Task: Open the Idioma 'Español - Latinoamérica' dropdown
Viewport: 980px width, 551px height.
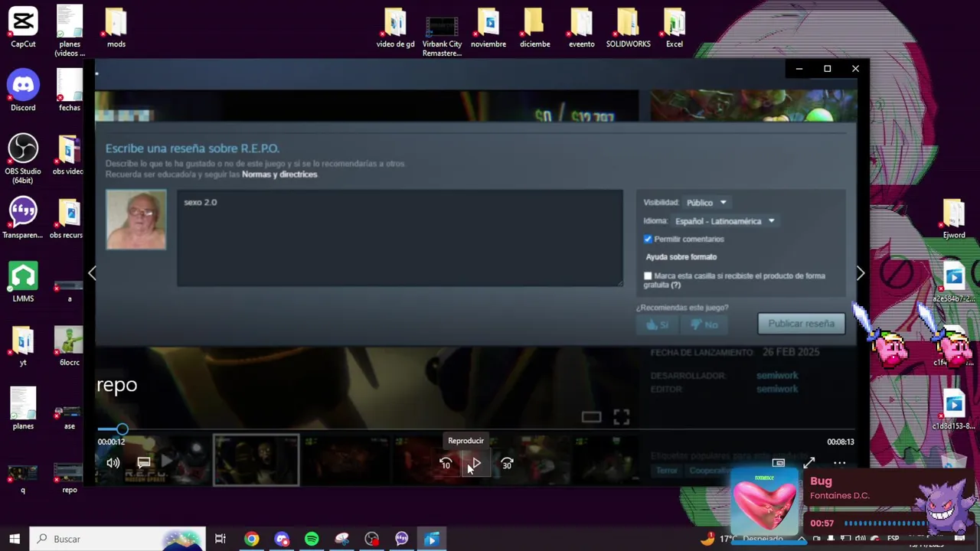Action: point(724,221)
